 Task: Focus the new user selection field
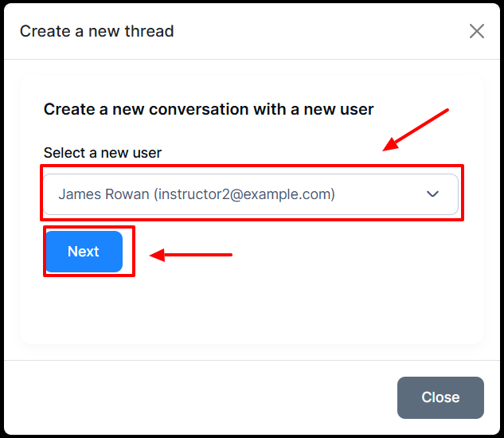coord(250,194)
